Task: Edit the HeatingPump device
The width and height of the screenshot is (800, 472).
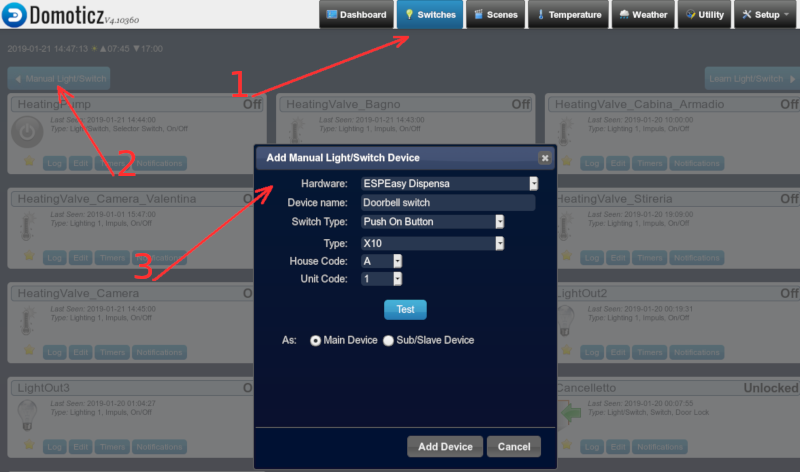Action: coord(81,163)
